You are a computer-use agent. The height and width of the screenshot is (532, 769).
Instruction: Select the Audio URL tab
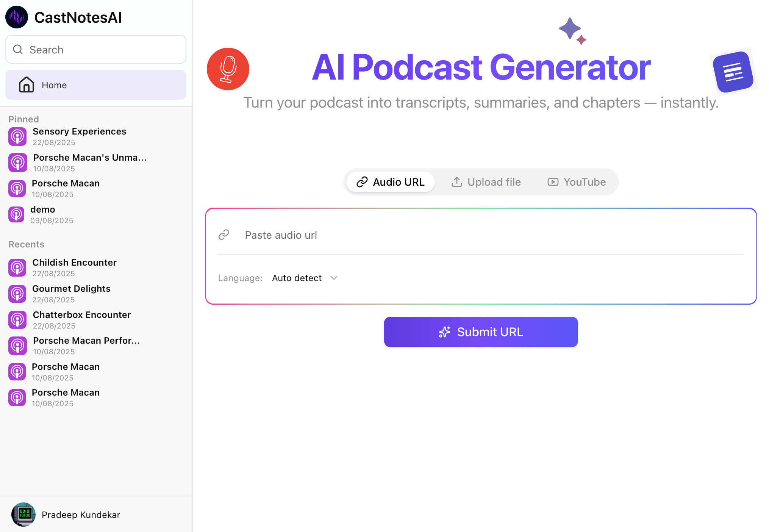pos(391,182)
